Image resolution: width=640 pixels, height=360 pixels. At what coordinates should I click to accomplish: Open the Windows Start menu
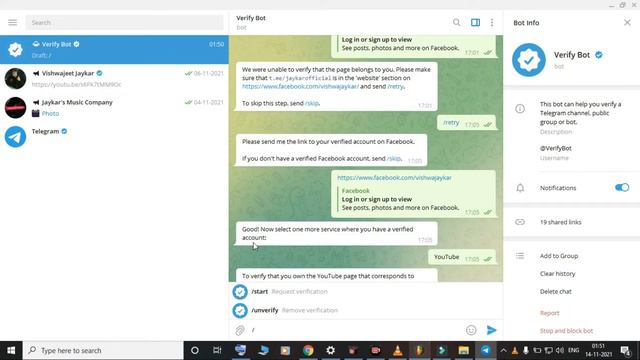[x=11, y=350]
